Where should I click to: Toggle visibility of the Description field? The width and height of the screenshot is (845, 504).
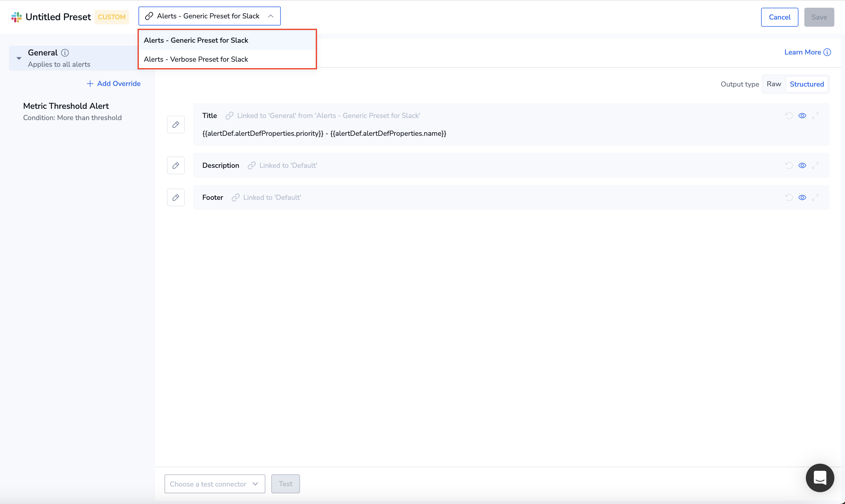[x=802, y=165]
